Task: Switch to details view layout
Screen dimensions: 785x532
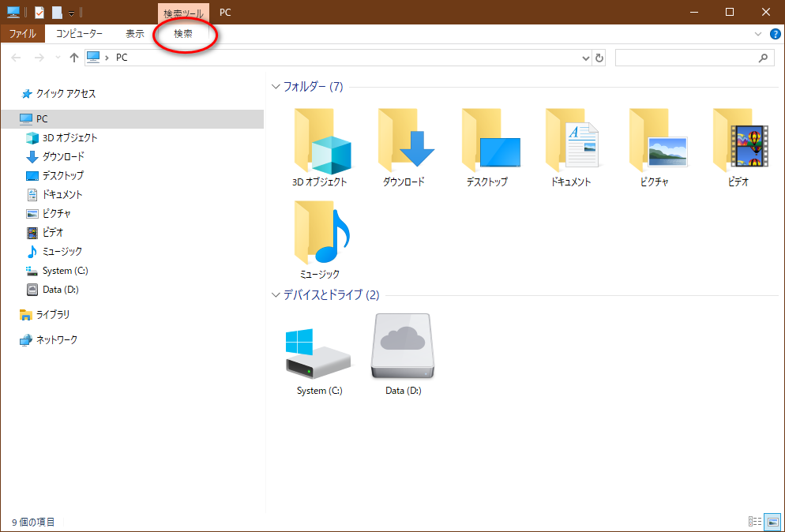Action: point(755,522)
